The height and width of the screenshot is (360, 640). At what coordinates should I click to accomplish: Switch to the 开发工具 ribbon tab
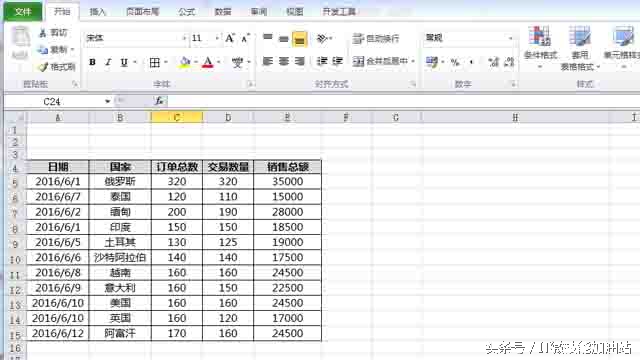coord(339,11)
